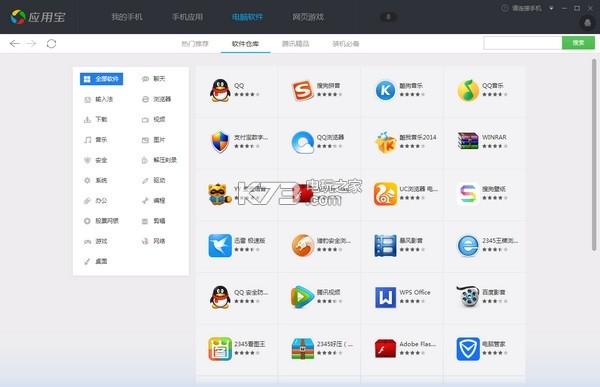Select the Sogou Pinyin S icon
Screen dimensions: 600x387
click(x=302, y=91)
